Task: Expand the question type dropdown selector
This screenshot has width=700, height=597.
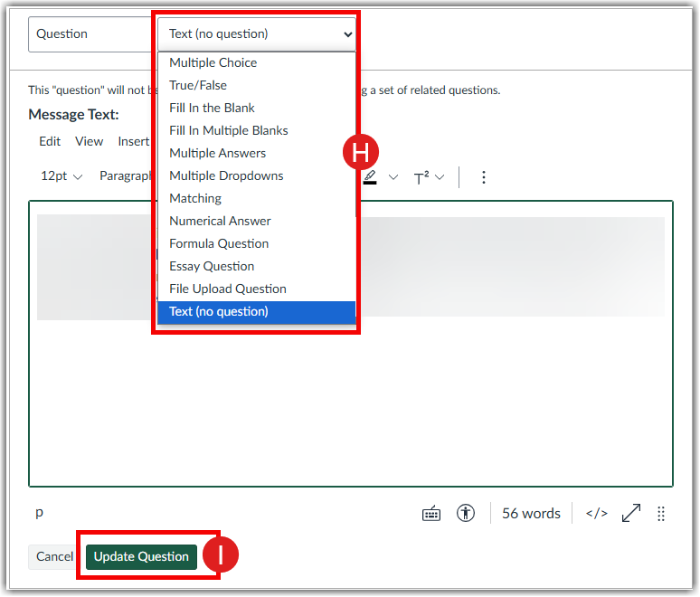Action: click(x=257, y=34)
